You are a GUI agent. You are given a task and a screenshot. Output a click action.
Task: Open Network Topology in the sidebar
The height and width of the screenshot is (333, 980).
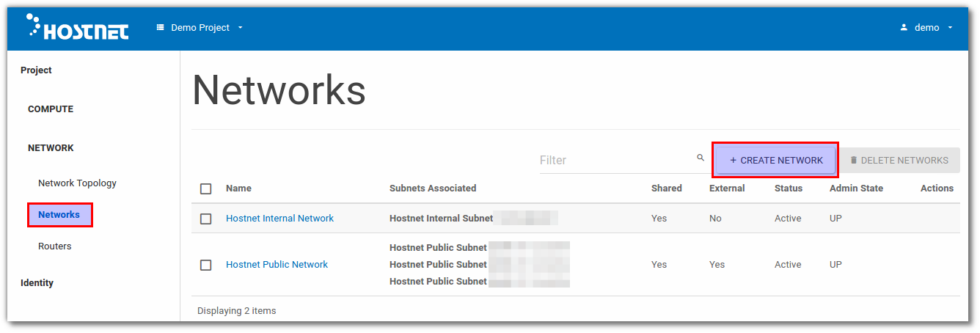tap(77, 183)
